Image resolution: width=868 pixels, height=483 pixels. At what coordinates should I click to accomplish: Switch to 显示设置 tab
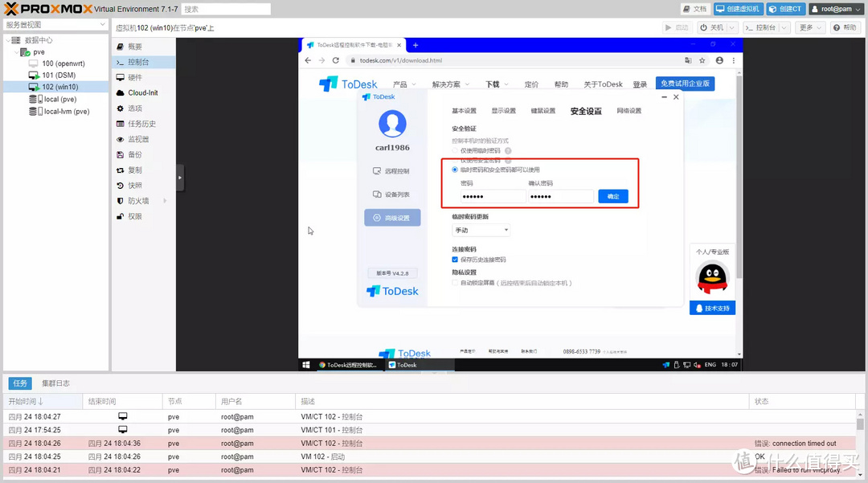tap(503, 111)
